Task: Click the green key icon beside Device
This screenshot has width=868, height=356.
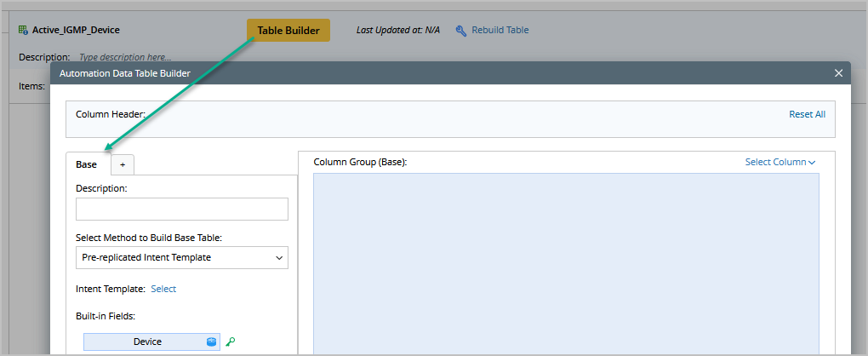Action: [x=230, y=342]
